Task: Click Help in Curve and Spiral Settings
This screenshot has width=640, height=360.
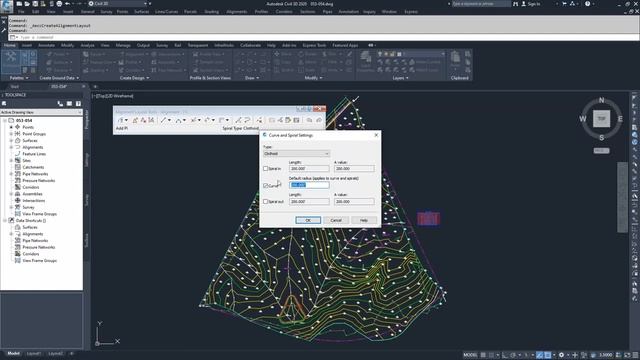Action: (364, 220)
